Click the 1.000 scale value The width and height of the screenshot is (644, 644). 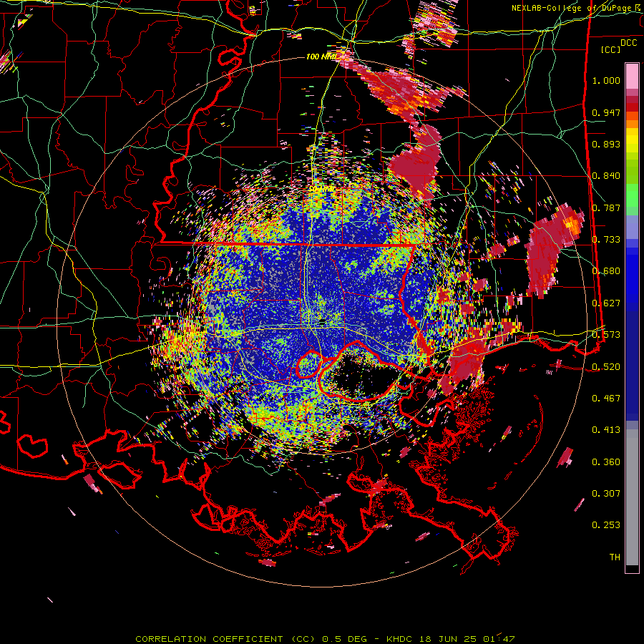click(606, 80)
